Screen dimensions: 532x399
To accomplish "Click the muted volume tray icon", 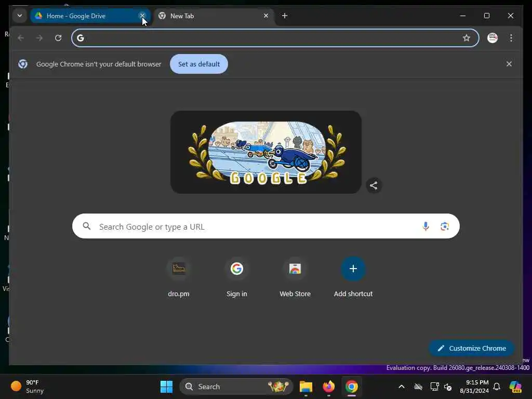I will pos(448,387).
